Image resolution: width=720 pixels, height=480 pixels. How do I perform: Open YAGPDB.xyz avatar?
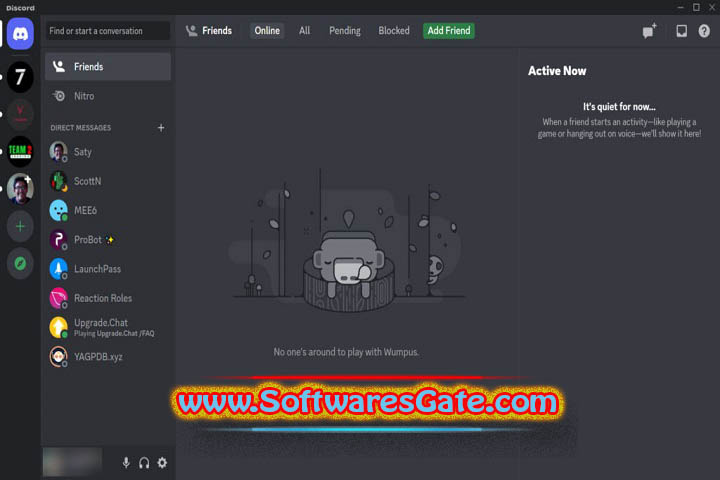click(x=58, y=357)
